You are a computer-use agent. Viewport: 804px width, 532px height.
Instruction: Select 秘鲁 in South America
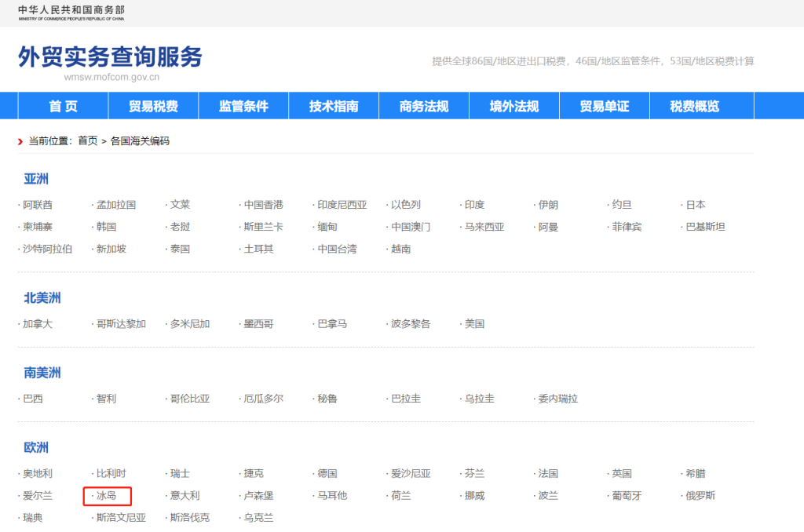click(327, 399)
